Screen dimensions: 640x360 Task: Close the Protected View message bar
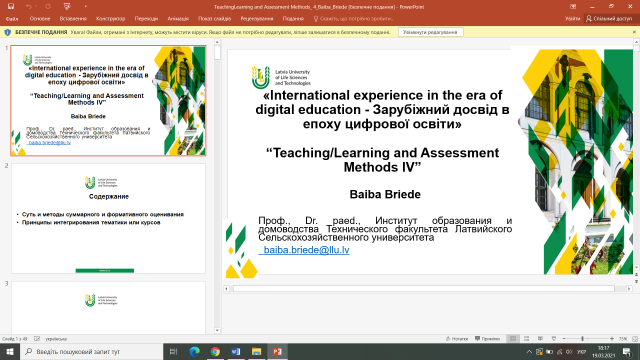(634, 32)
